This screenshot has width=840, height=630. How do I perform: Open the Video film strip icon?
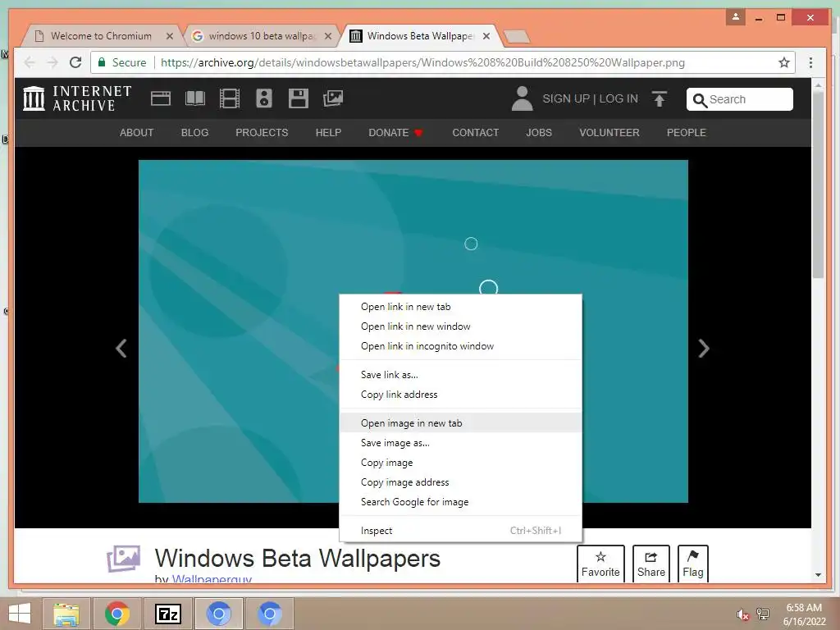tap(230, 98)
